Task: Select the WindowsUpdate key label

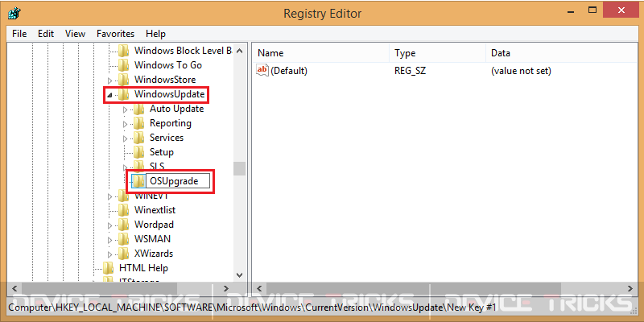Action: pyautogui.click(x=169, y=94)
